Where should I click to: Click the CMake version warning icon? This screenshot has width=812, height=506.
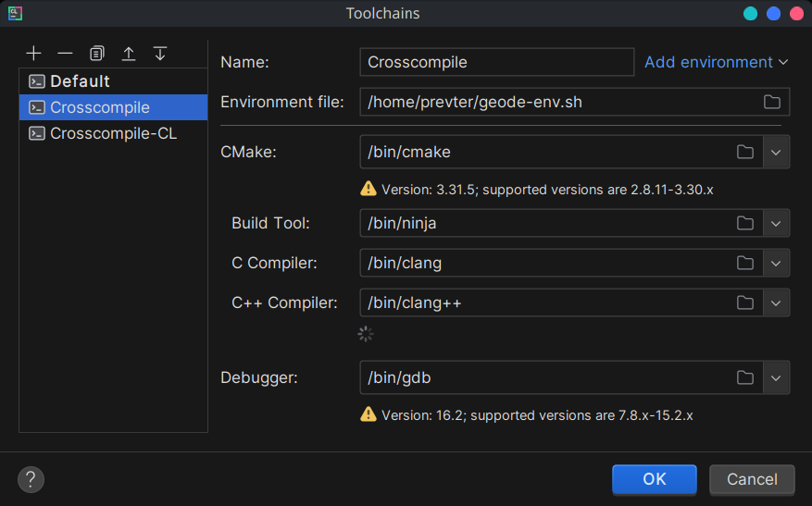pos(369,189)
